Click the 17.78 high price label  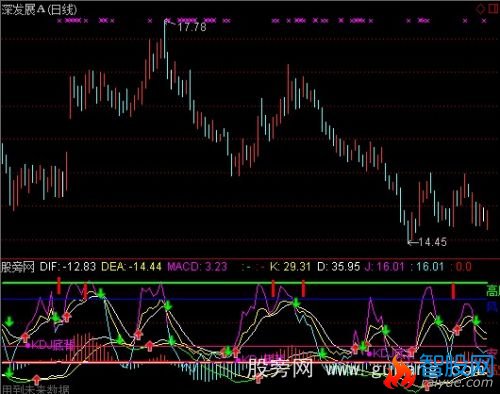coord(192,27)
